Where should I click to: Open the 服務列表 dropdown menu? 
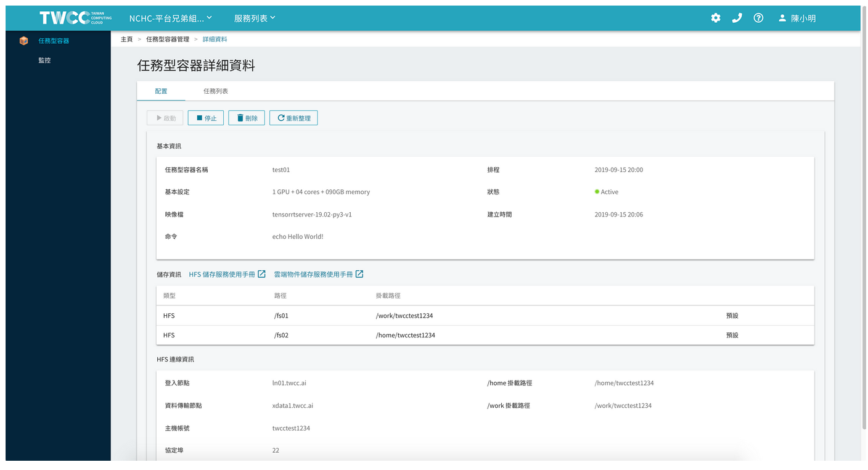tap(255, 18)
